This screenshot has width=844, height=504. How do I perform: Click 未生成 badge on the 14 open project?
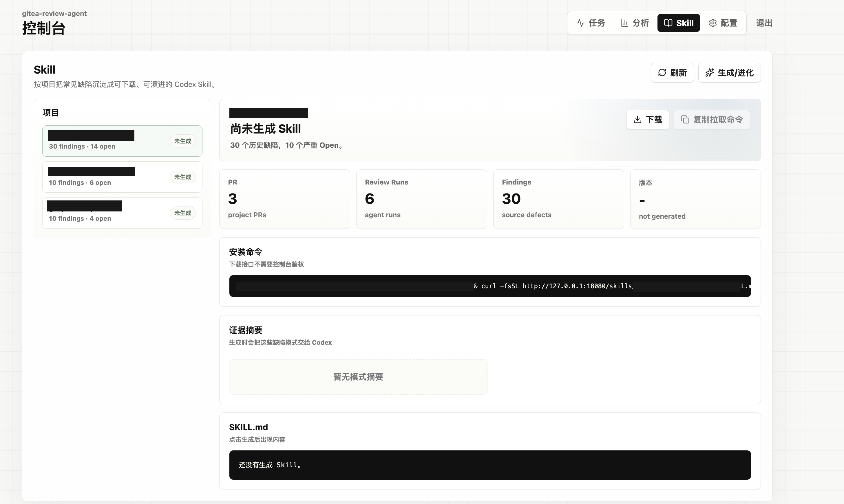(x=182, y=141)
